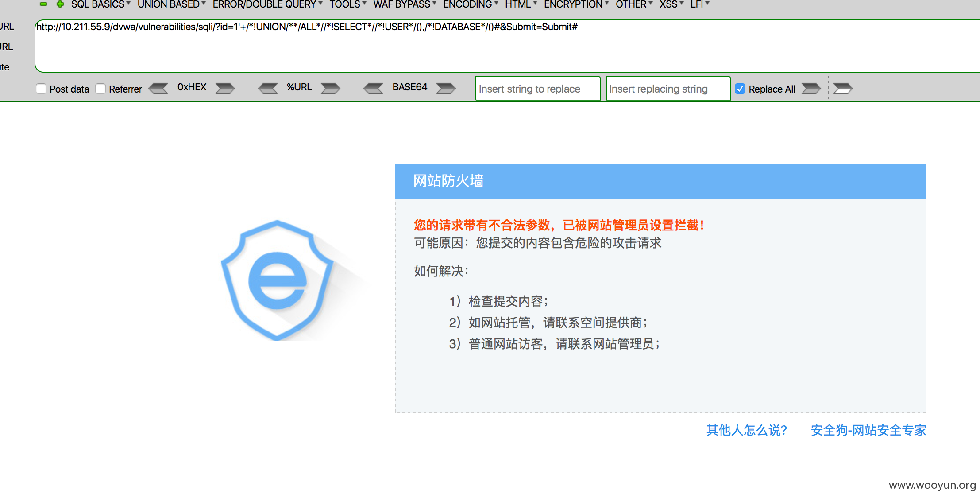Expand the ENCRYPTION menu
This screenshot has height=498, width=980.
click(x=576, y=4)
